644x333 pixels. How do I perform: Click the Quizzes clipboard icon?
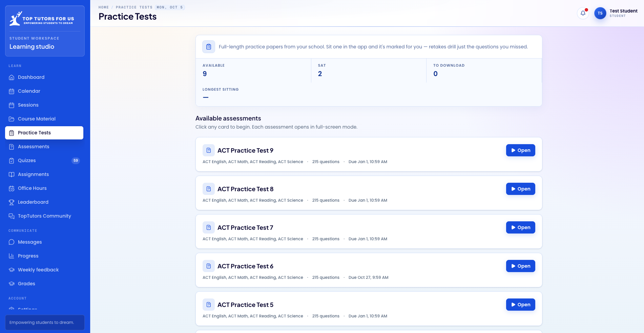coord(12,161)
